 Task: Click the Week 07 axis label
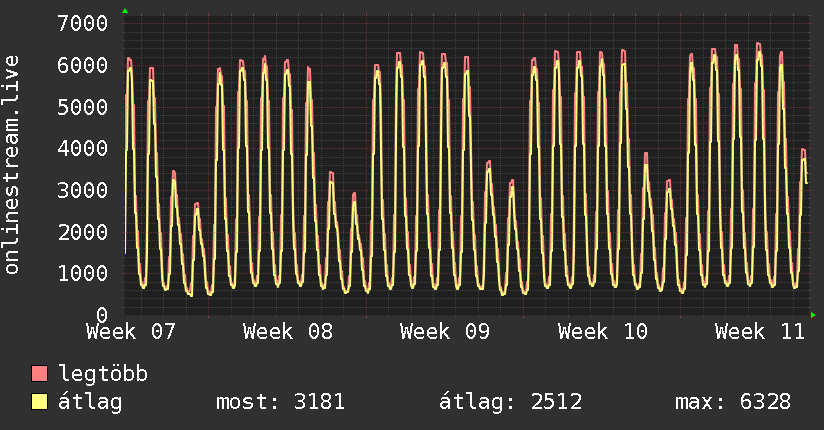130,332
